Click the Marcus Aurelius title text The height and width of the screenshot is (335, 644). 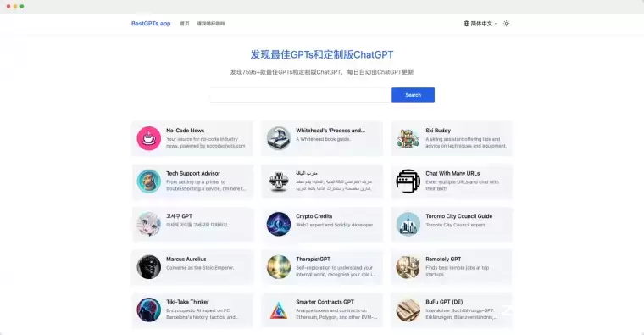pyautogui.click(x=186, y=259)
